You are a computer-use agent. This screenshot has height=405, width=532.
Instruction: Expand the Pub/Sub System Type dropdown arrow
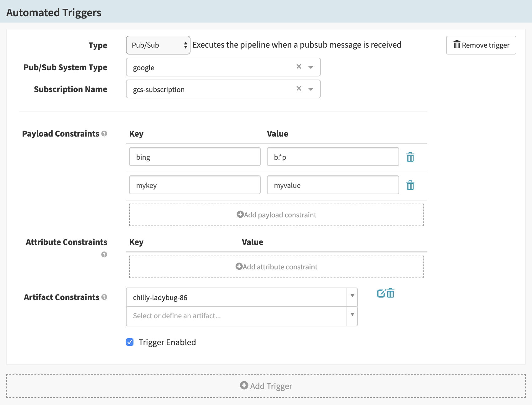pos(311,67)
